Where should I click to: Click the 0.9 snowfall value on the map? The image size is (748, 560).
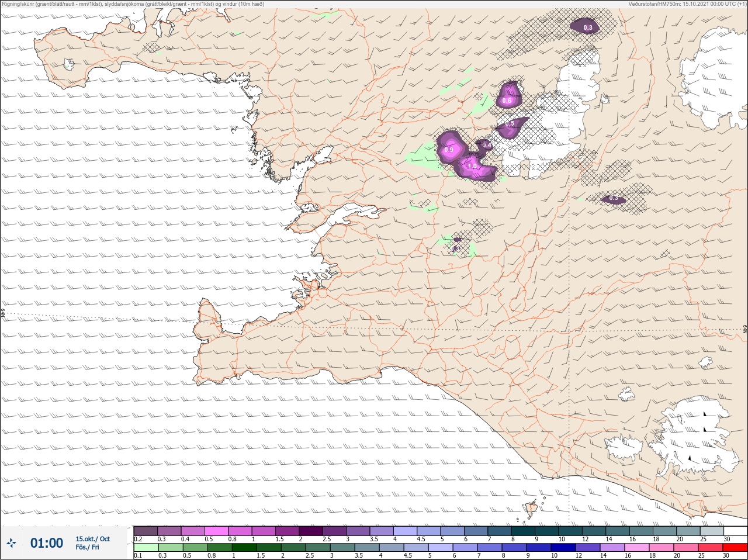pyautogui.click(x=449, y=150)
